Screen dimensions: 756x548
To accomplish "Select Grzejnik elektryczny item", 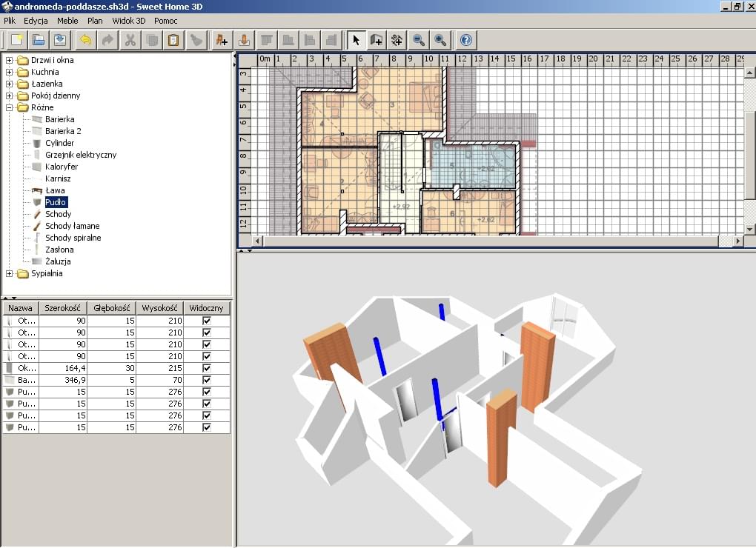I will click(81, 155).
